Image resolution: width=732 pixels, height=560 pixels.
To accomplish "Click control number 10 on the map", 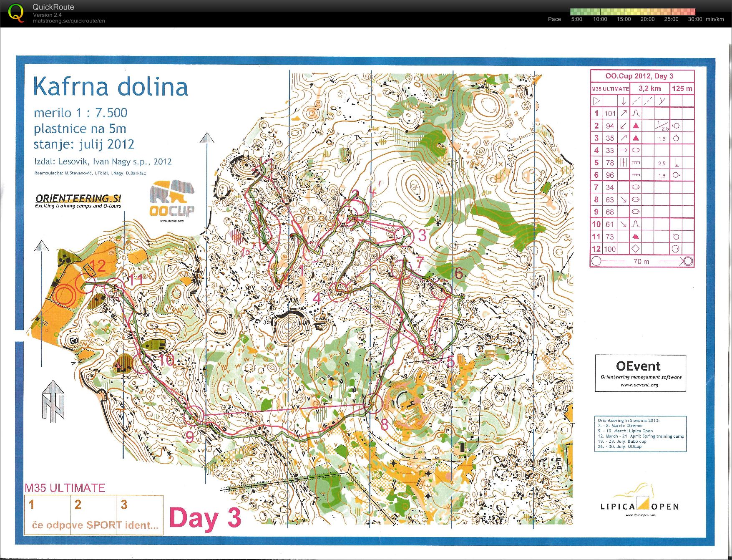I will click(x=167, y=360).
